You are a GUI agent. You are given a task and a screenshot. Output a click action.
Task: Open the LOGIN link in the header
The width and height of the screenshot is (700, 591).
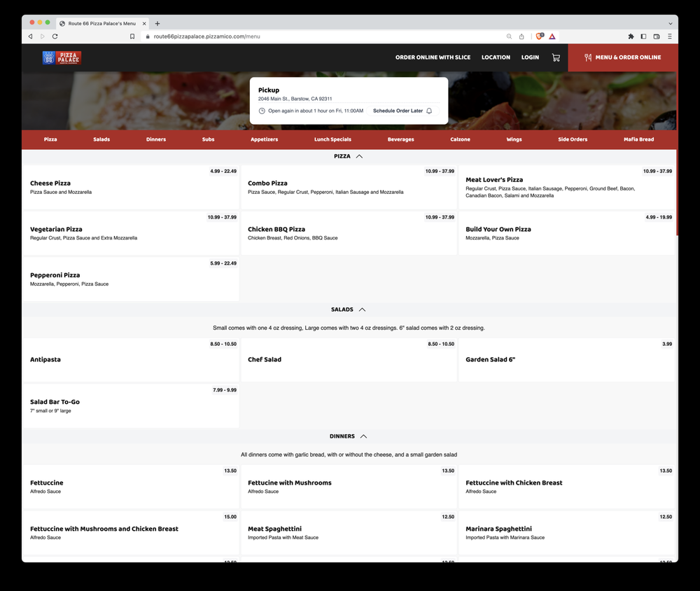(530, 57)
